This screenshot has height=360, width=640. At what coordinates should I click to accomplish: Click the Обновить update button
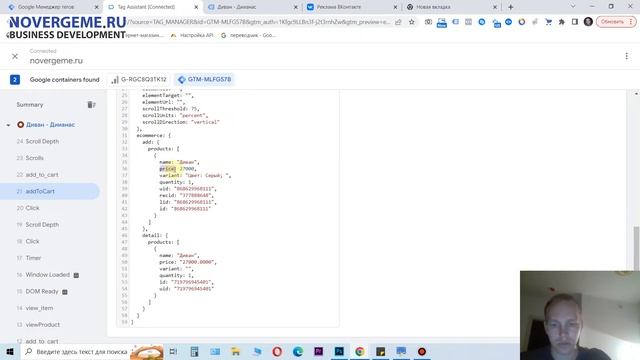[x=616, y=22]
